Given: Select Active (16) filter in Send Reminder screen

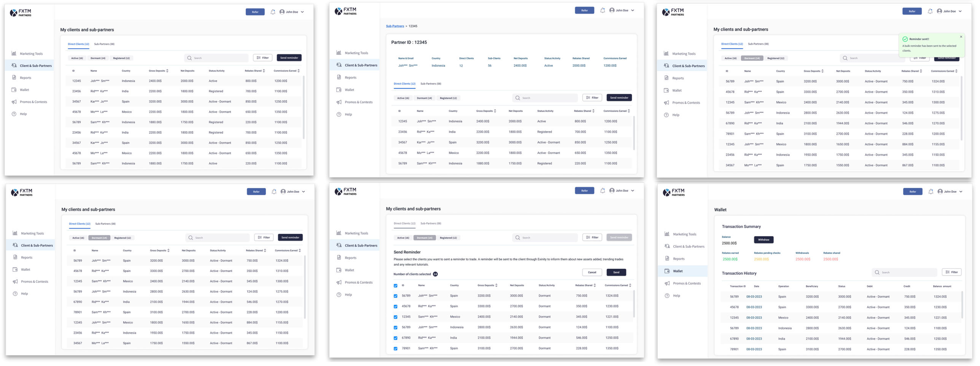Looking at the screenshot, I should tap(403, 238).
